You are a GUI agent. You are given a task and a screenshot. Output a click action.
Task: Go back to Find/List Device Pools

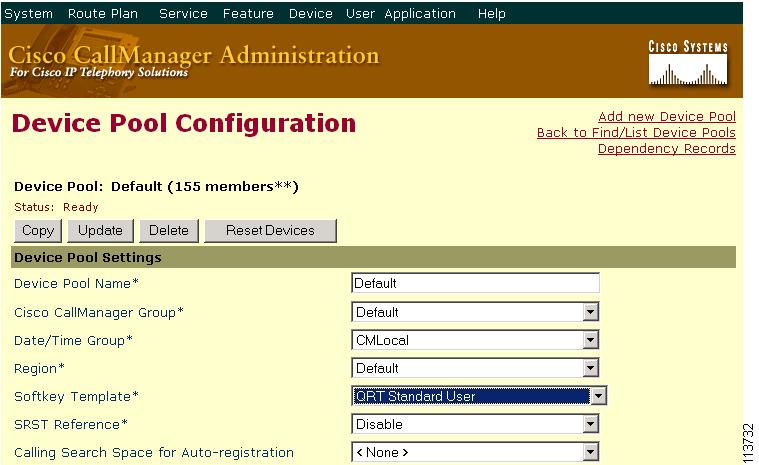click(636, 133)
